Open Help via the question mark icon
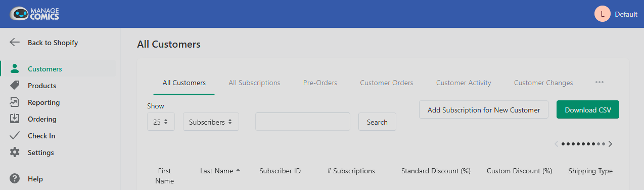 point(15,179)
